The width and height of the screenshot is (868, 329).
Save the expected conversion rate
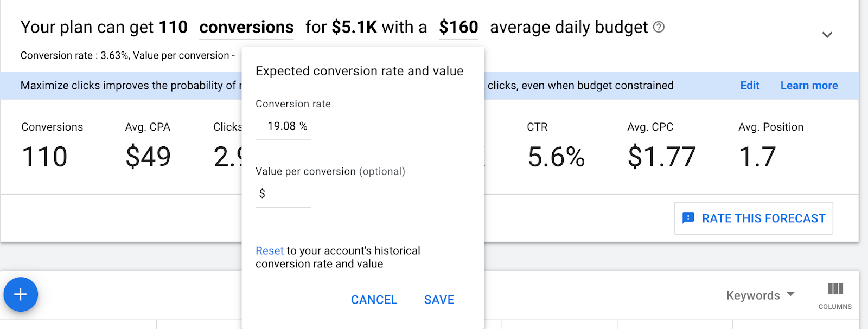439,300
